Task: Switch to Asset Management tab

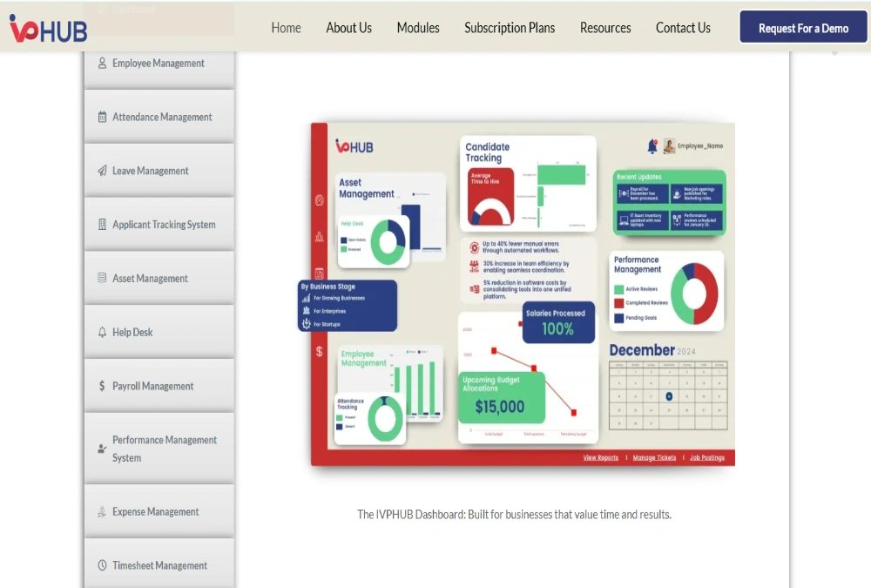Action: [x=159, y=279]
